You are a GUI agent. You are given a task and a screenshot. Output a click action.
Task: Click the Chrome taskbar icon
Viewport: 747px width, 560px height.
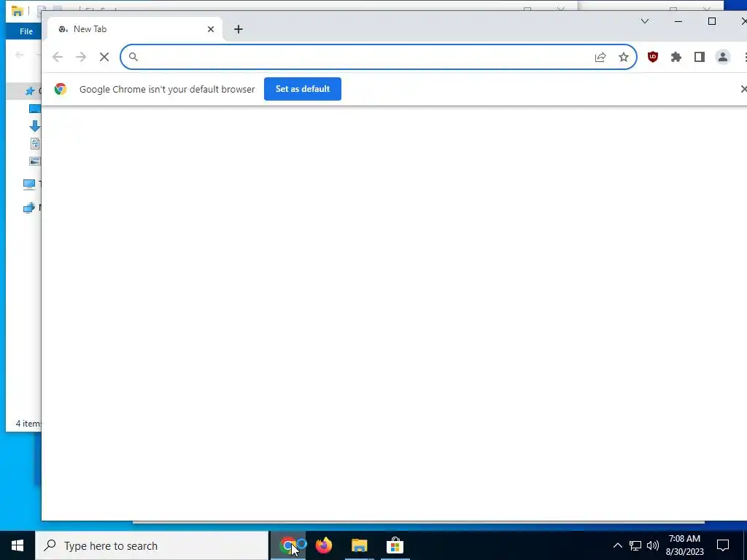[x=288, y=545]
